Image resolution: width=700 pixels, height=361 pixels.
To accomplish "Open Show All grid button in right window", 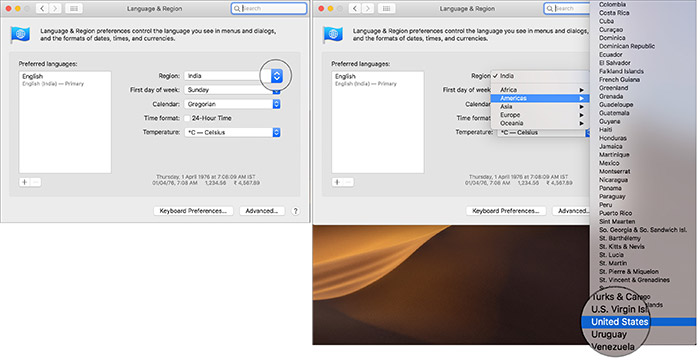I will pos(387,8).
